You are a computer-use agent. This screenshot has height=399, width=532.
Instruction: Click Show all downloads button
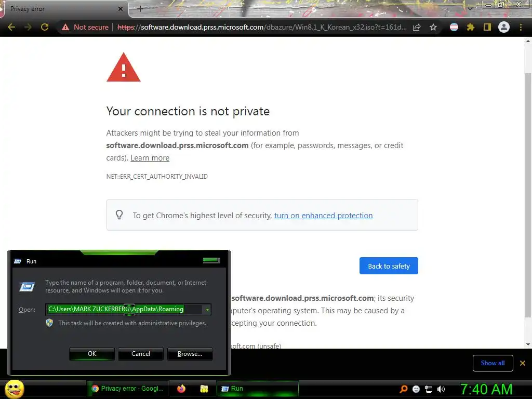493,363
